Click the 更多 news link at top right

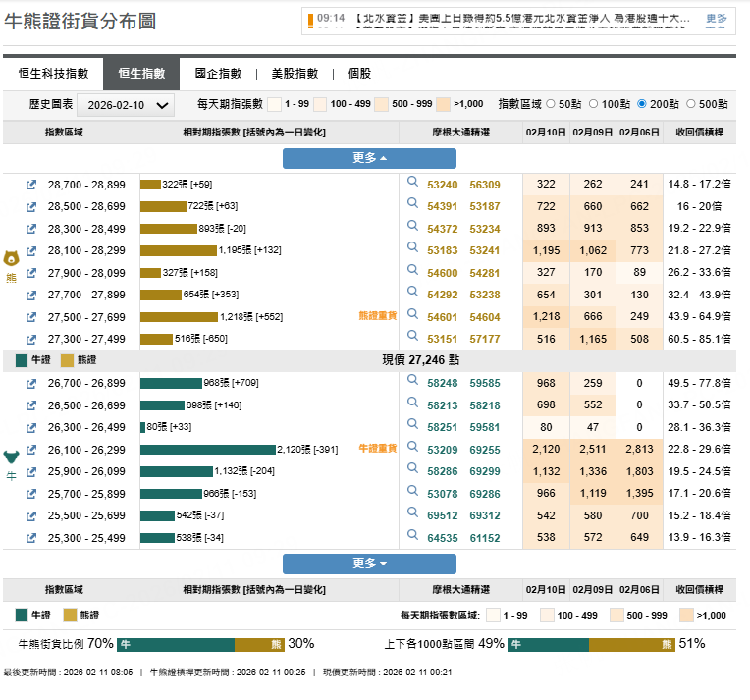pos(717,19)
